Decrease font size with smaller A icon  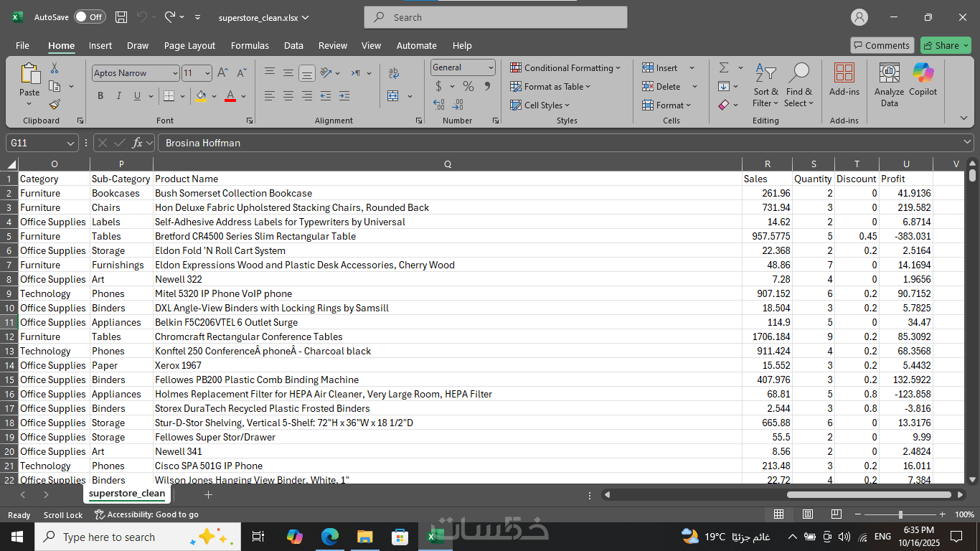(x=241, y=72)
